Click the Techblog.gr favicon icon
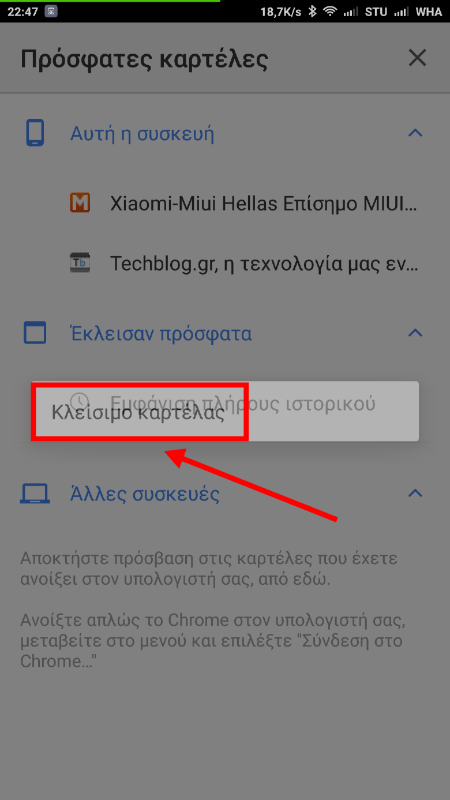 80,263
